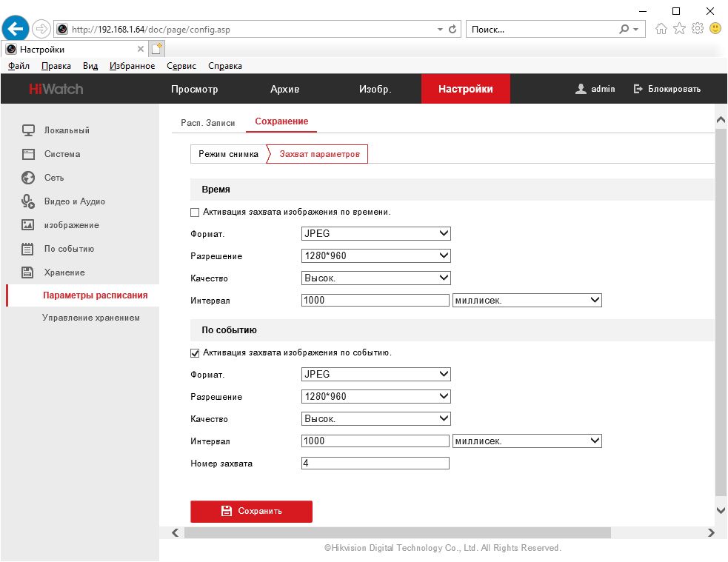Click the Локальный monitor icon in sidebar
Screen dimensions: 728x562
(28, 130)
